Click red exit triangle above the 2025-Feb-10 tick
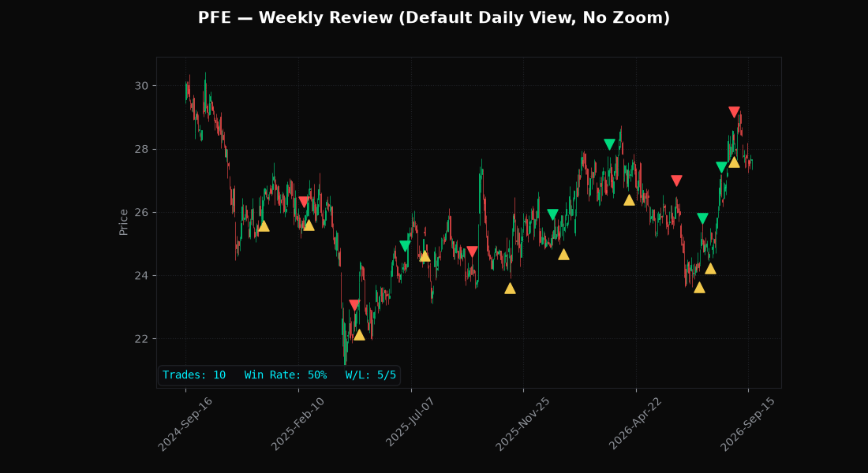868x473 pixels. [x=303, y=202]
